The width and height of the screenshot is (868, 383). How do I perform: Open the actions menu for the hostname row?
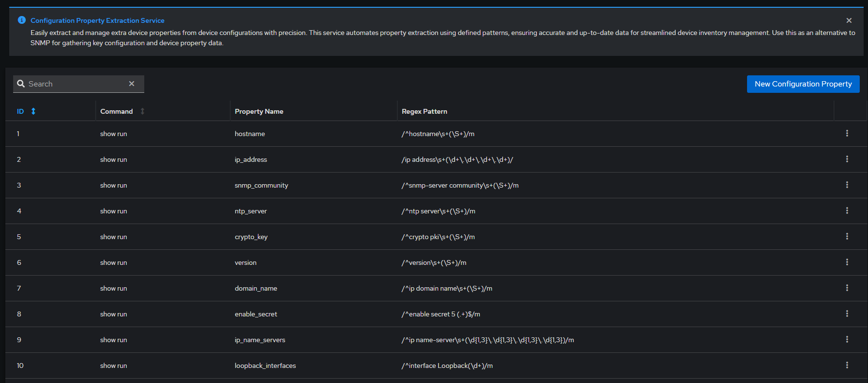coord(847,133)
